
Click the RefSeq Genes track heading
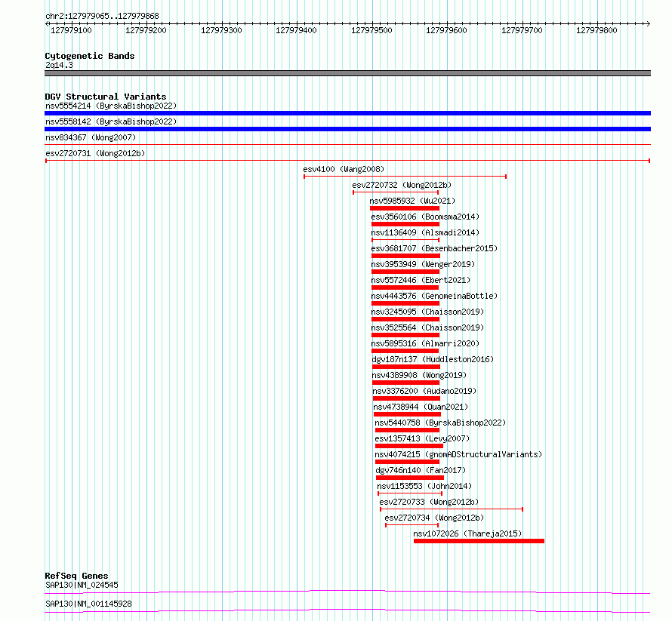[x=76, y=576]
